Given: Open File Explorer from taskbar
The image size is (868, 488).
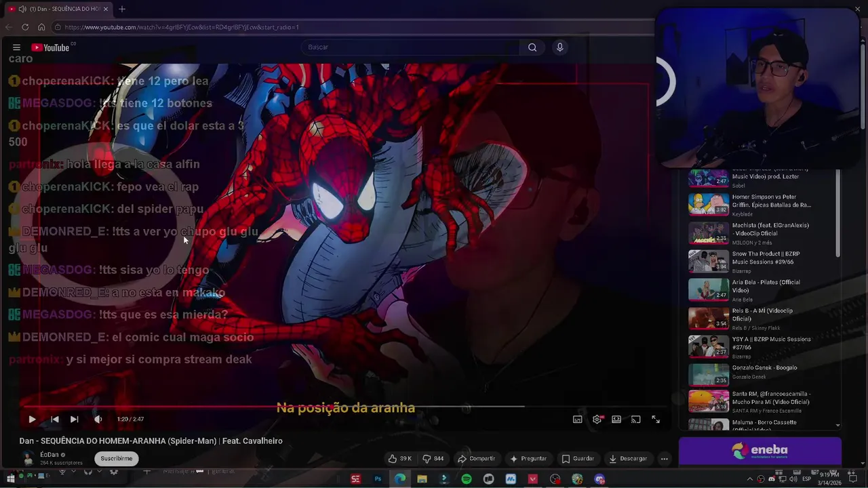Looking at the screenshot, I should click(422, 479).
